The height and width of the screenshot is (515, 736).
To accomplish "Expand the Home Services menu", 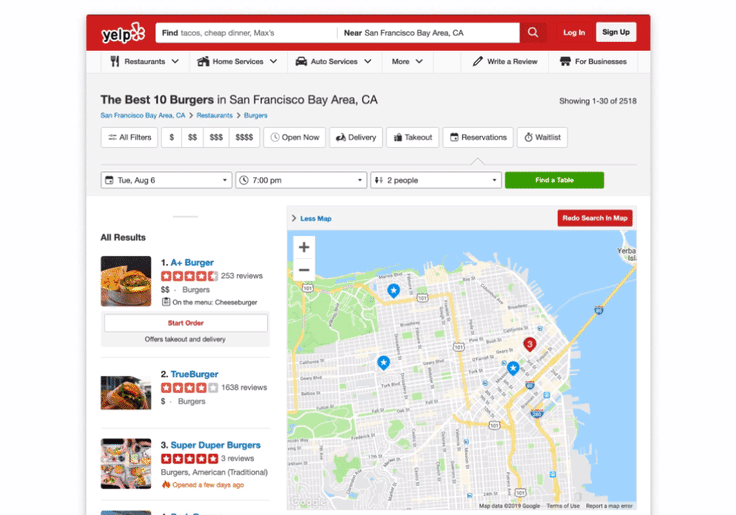I will pyautogui.click(x=237, y=61).
